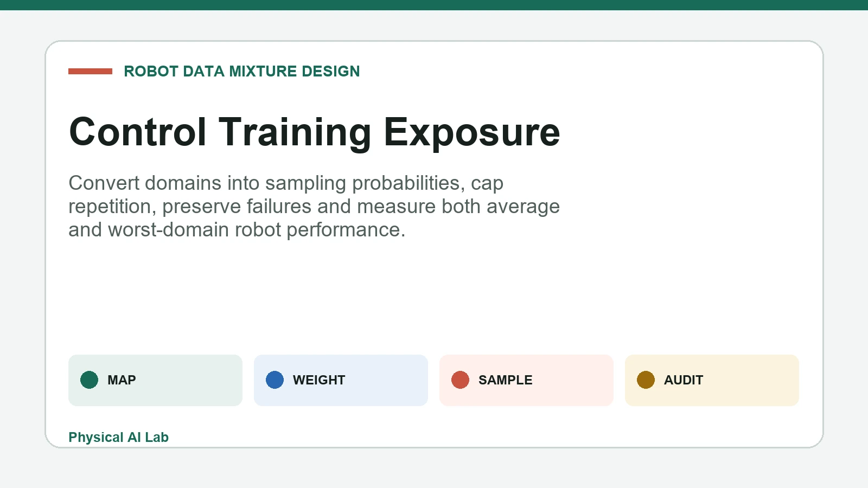This screenshot has height=488, width=868.
Task: Click the word Exposure in the title
Action: (472, 132)
